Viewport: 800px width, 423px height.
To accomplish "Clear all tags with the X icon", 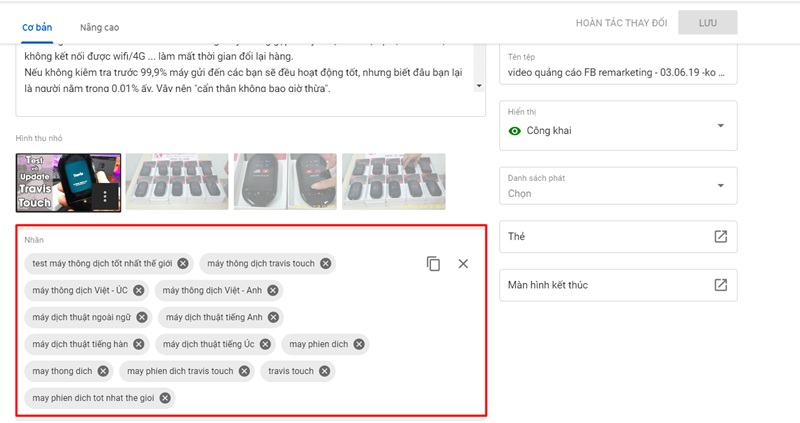I will (x=463, y=264).
